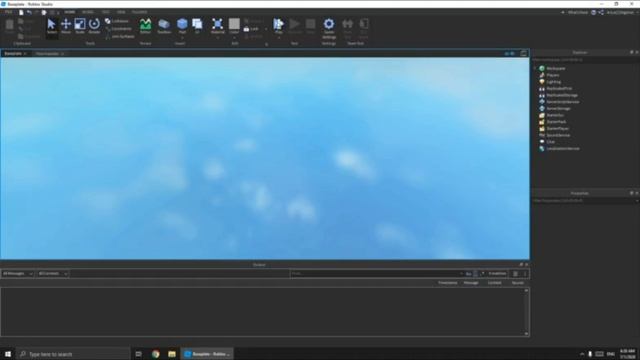Select ReplicatedFirst in Explorer
The height and width of the screenshot is (360, 640).
559,89
